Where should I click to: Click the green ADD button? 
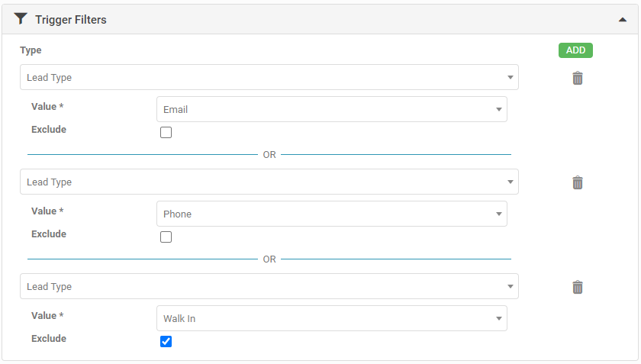point(575,50)
